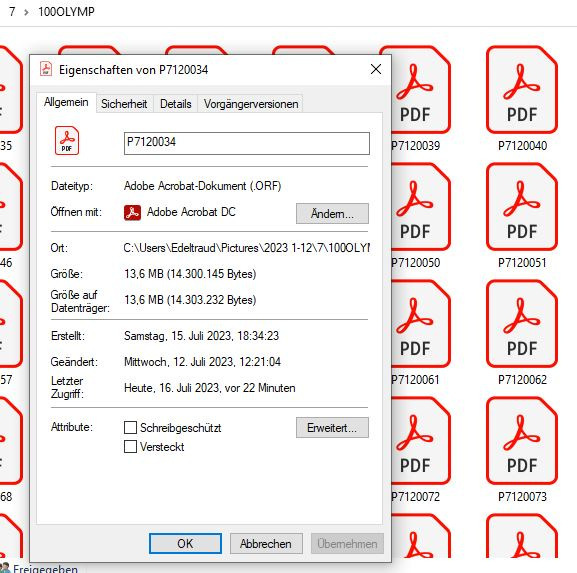Click the file name label P7120039
The height and width of the screenshot is (573, 577).
tap(416, 146)
